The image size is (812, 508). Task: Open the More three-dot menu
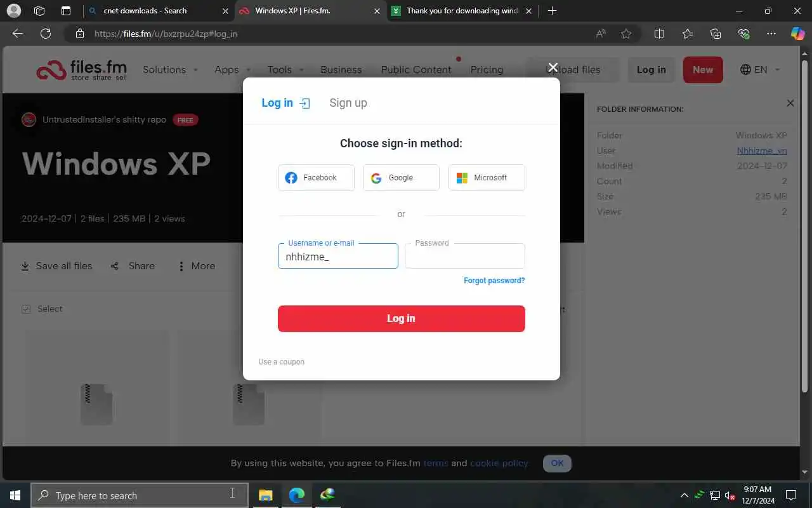point(181,266)
